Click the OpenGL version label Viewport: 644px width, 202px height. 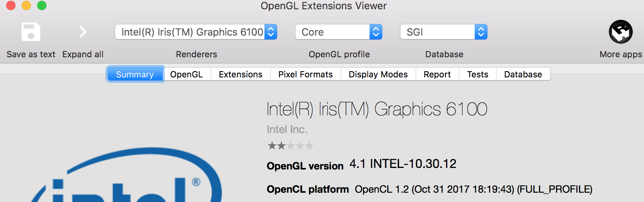coord(305,166)
